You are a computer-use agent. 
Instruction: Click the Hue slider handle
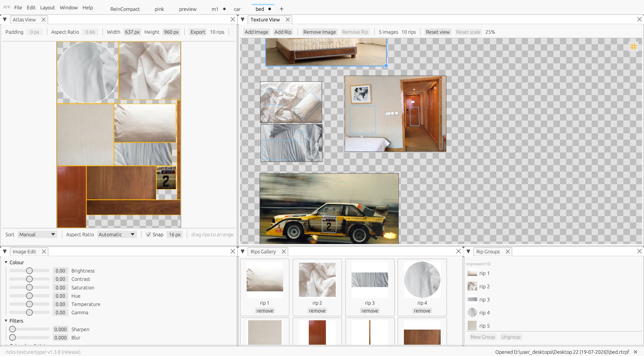29,296
